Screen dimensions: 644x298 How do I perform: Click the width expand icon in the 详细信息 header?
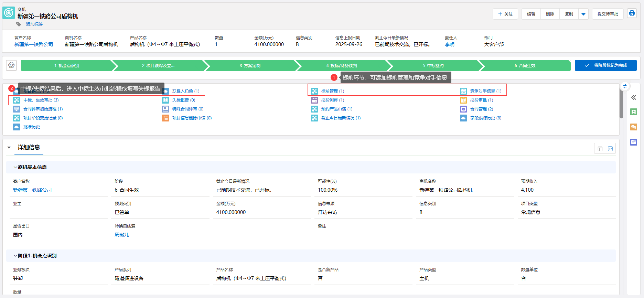[x=610, y=149]
